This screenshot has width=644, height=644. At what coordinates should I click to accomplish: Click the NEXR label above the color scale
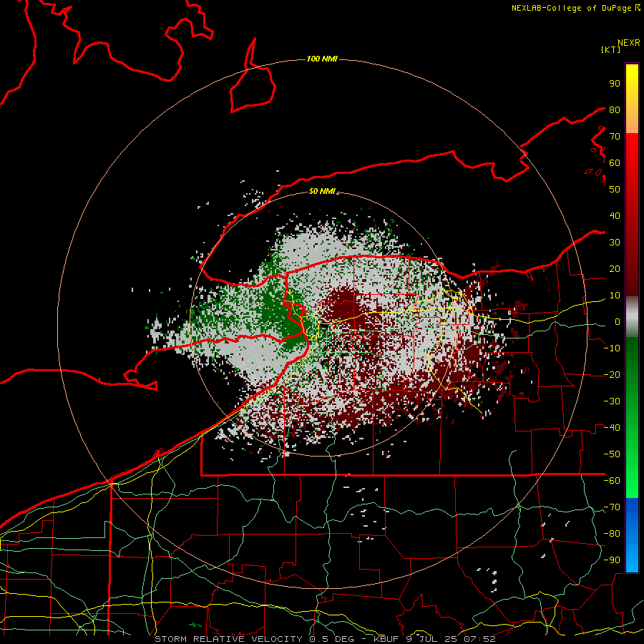[x=629, y=43]
